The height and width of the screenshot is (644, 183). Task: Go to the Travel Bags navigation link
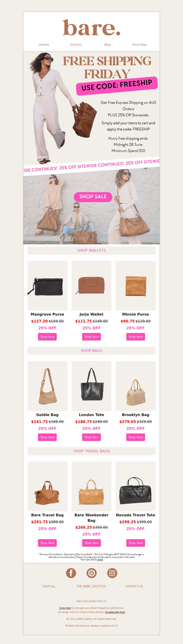point(139,45)
